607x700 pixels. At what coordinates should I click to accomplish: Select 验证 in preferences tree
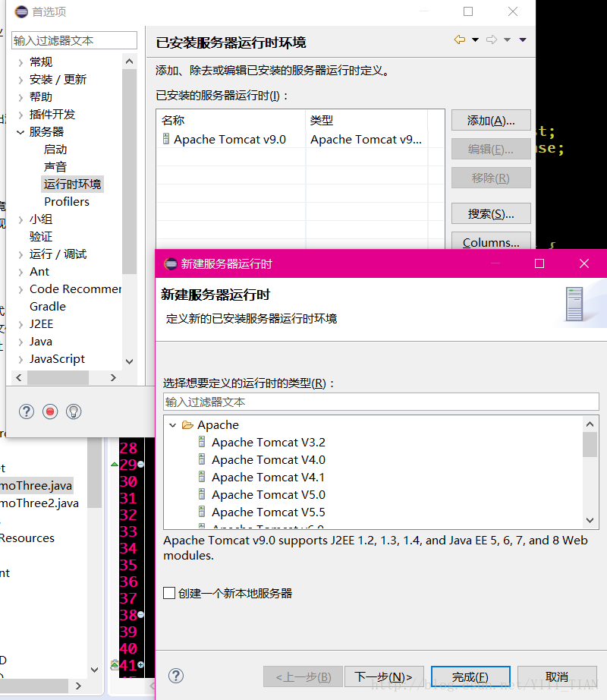41,237
